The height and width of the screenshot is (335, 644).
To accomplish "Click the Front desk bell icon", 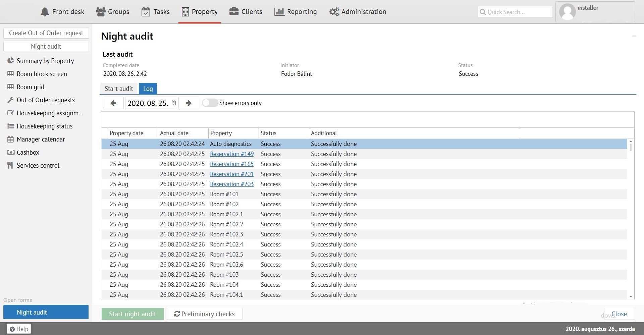I will (45, 12).
